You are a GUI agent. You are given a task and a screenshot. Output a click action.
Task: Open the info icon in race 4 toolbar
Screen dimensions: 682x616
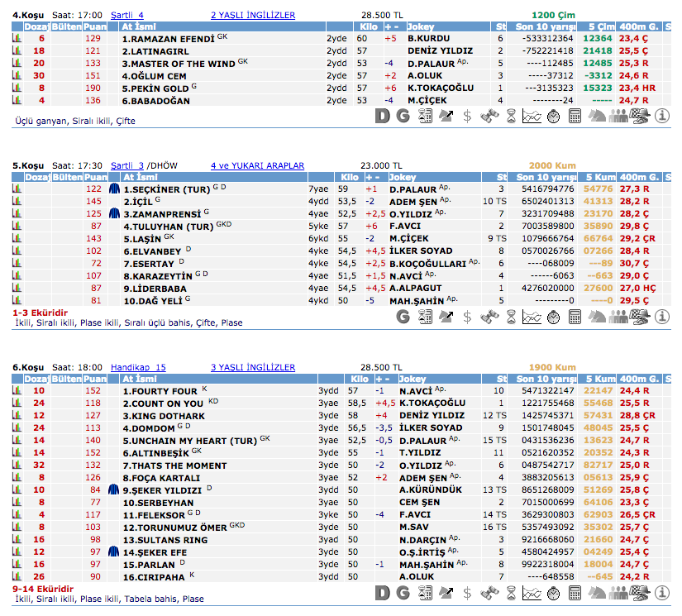(661, 117)
